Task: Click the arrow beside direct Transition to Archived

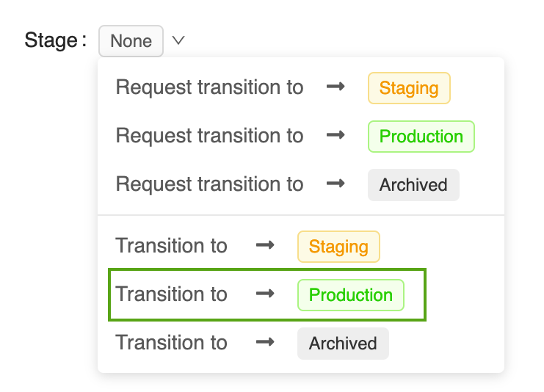Action: pos(265,343)
